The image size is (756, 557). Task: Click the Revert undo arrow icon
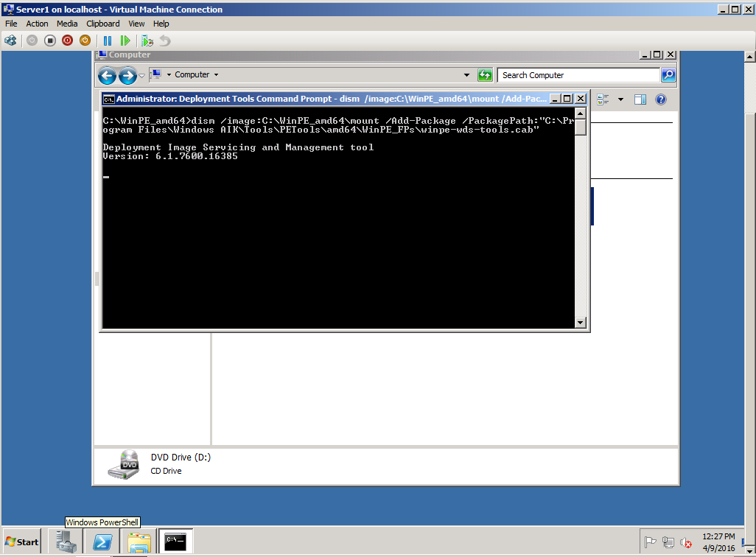(165, 41)
